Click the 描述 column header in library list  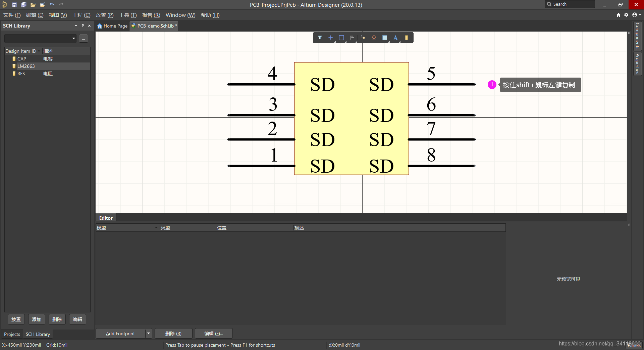pos(66,51)
